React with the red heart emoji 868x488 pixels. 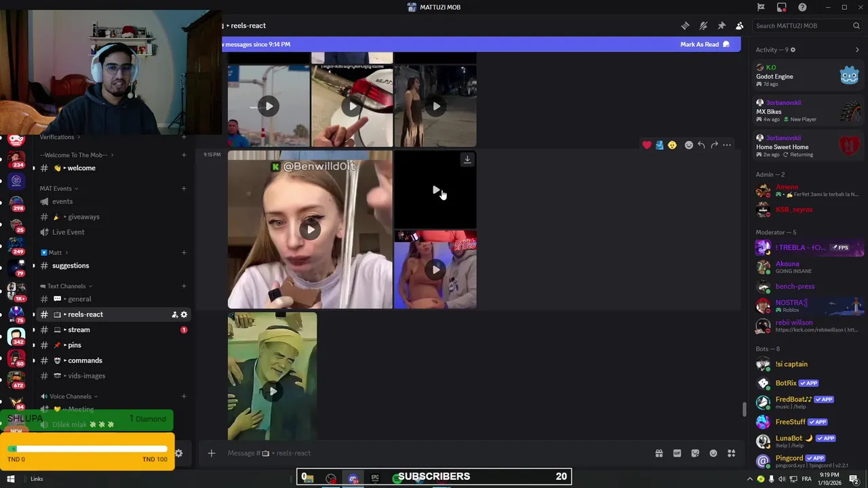click(647, 145)
